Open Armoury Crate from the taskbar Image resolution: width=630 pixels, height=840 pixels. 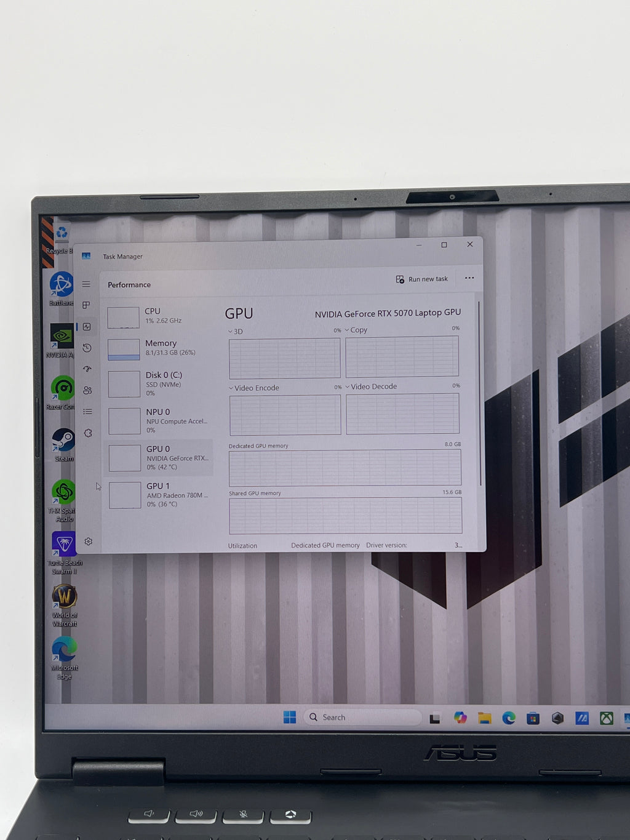[557, 718]
